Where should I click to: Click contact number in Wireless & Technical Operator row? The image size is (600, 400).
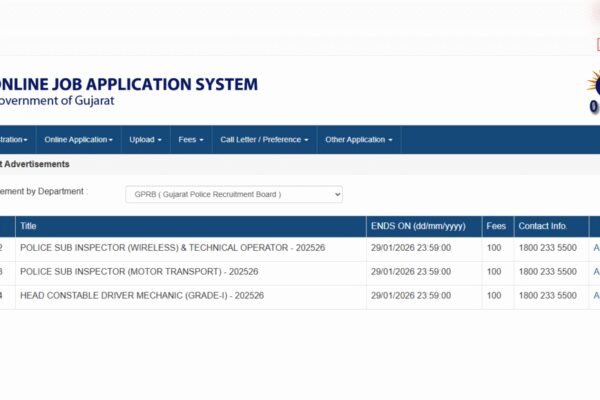tap(548, 248)
